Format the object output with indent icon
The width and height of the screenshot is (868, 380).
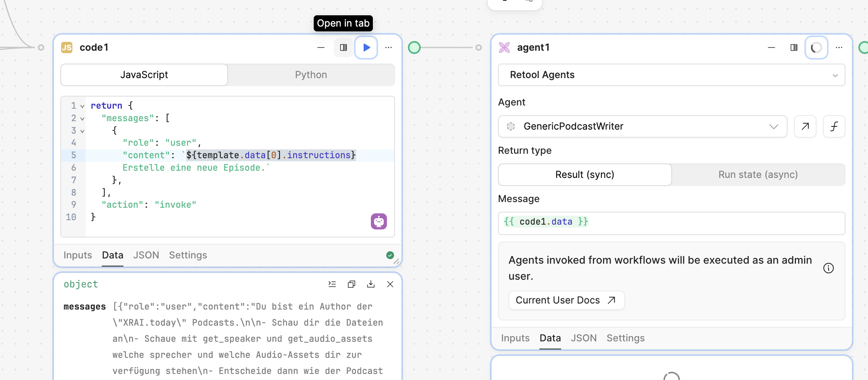(332, 284)
